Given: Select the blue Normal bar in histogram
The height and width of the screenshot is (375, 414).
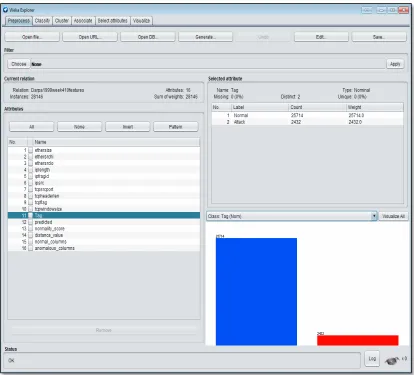Looking at the screenshot, I should (x=256, y=292).
